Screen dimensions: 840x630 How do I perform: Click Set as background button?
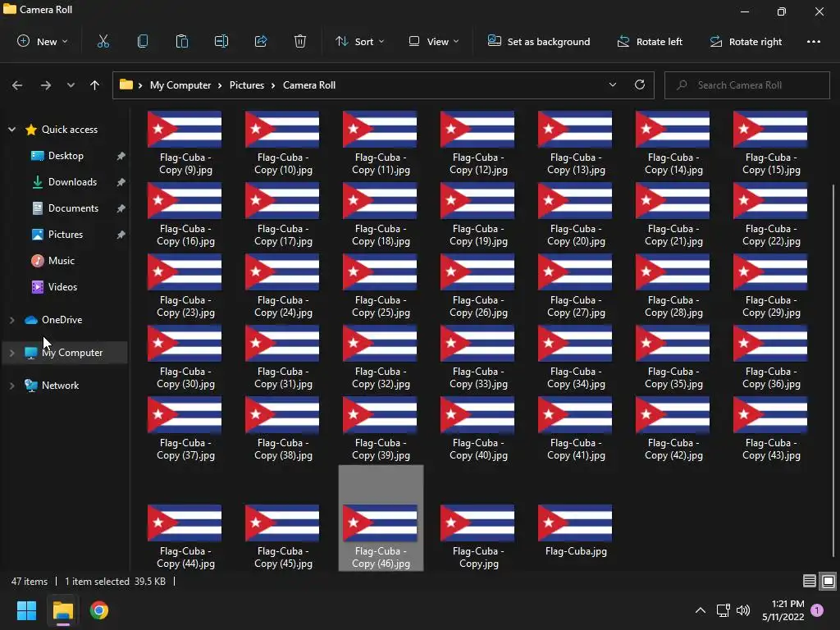pyautogui.click(x=538, y=41)
